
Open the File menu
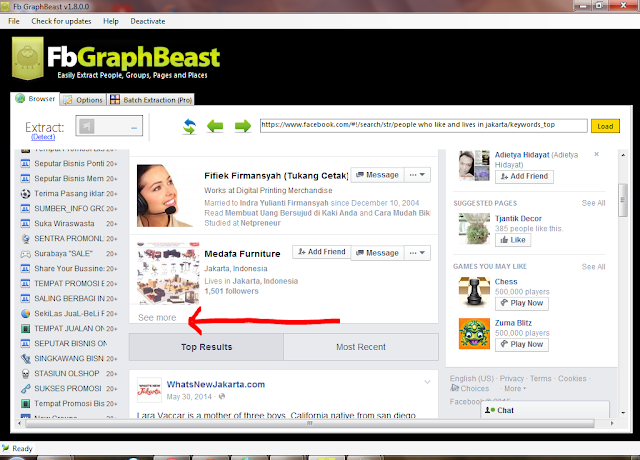point(13,21)
